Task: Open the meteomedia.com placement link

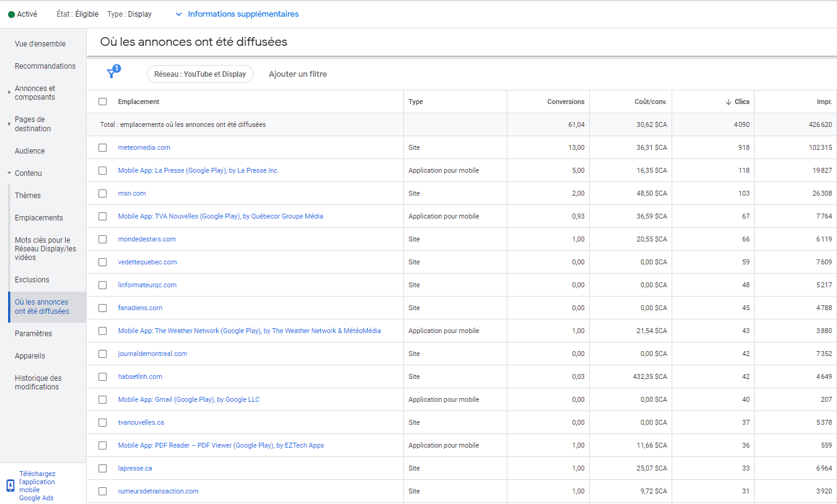Action: click(144, 147)
